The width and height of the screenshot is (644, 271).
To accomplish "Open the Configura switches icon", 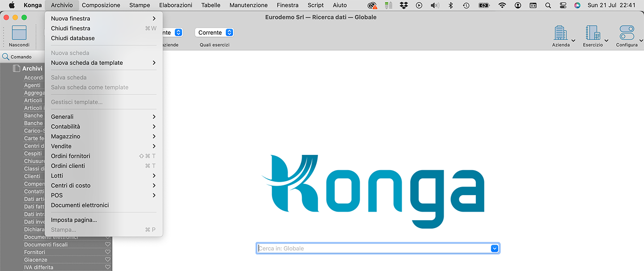I will click(x=627, y=33).
